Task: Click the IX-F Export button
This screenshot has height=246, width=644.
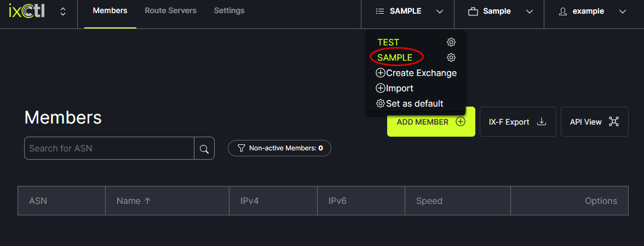Action: [517, 122]
